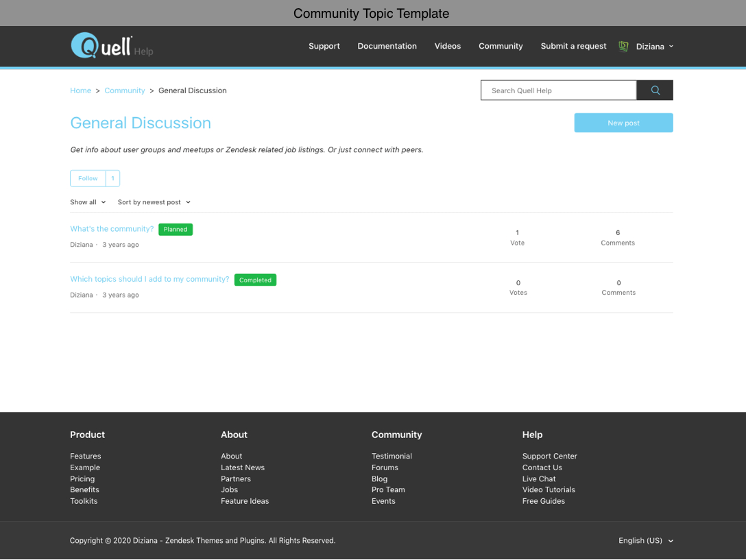
Task: Open "Which topics should I add" post
Action: point(149,279)
